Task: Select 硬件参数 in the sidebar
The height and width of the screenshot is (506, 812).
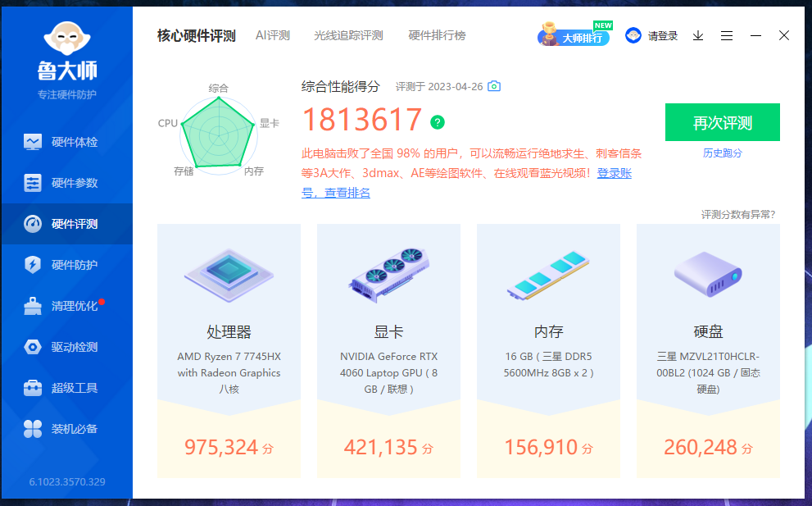Action: click(67, 183)
